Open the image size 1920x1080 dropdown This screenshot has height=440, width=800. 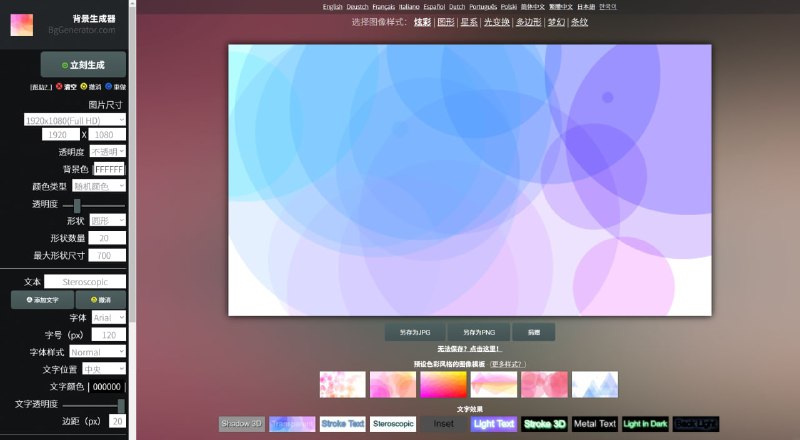(x=75, y=119)
